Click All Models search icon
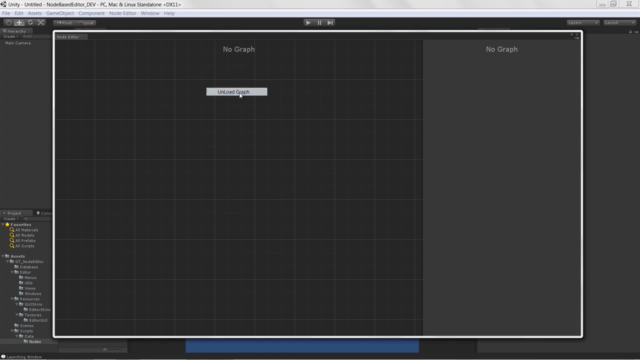Screen dimensions: 640x360 [x=12, y=235]
